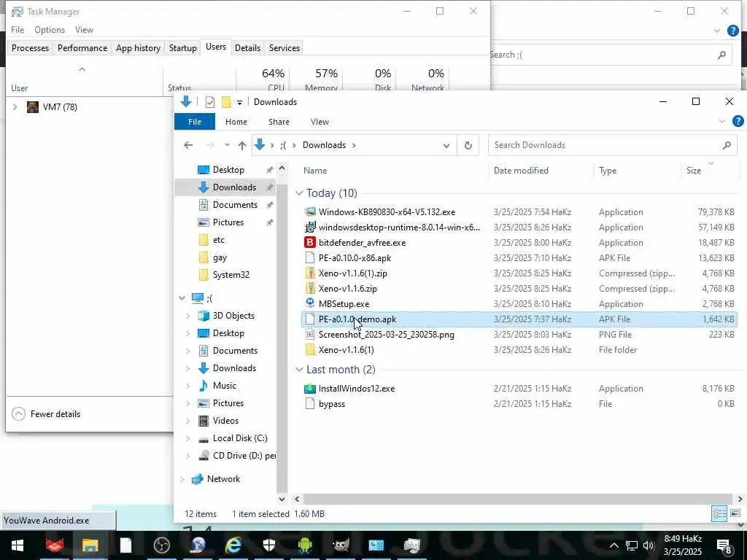The height and width of the screenshot is (560, 747).
Task: Launch OBS Studio from taskbar
Action: (162, 545)
